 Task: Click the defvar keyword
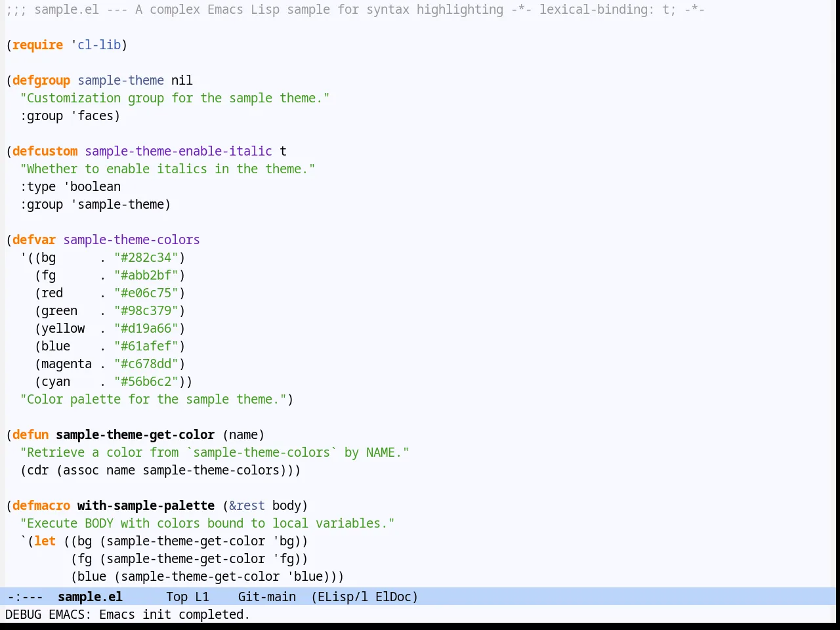click(34, 240)
